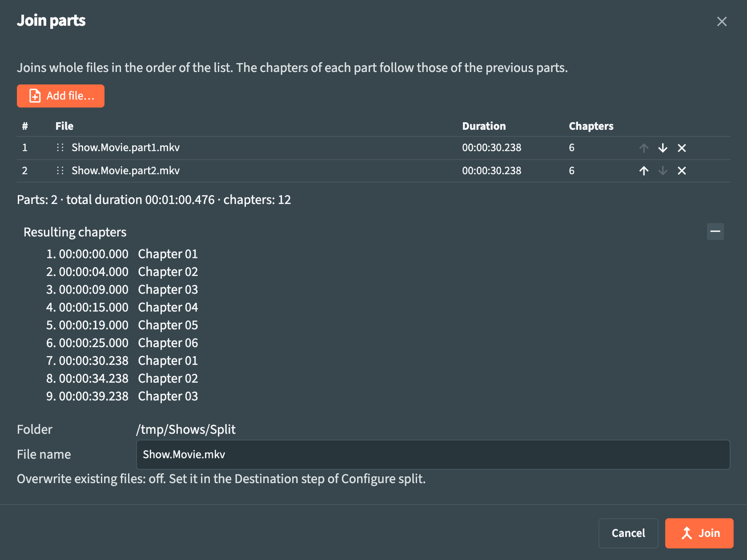Grab the drag handle of Show.Movie.part1.mkv
The width and height of the screenshot is (747, 560).
[x=60, y=147]
